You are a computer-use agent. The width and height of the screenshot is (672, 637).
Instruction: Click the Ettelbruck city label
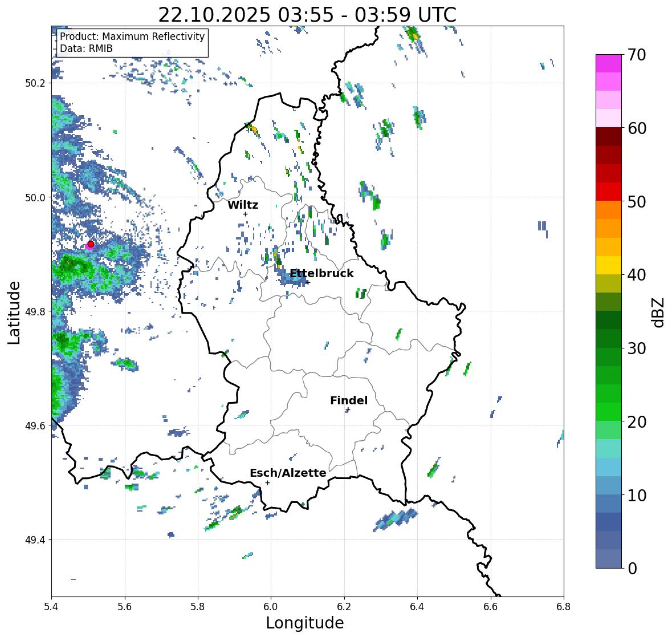[322, 274]
